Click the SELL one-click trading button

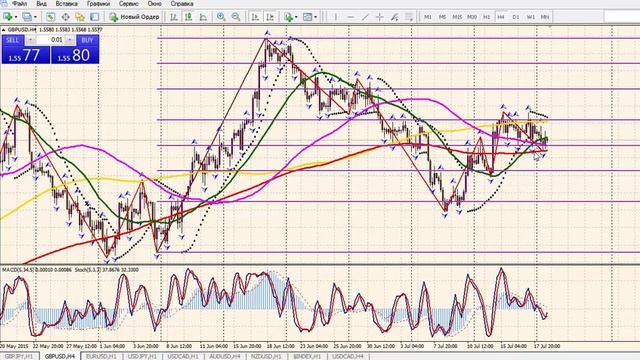point(12,40)
